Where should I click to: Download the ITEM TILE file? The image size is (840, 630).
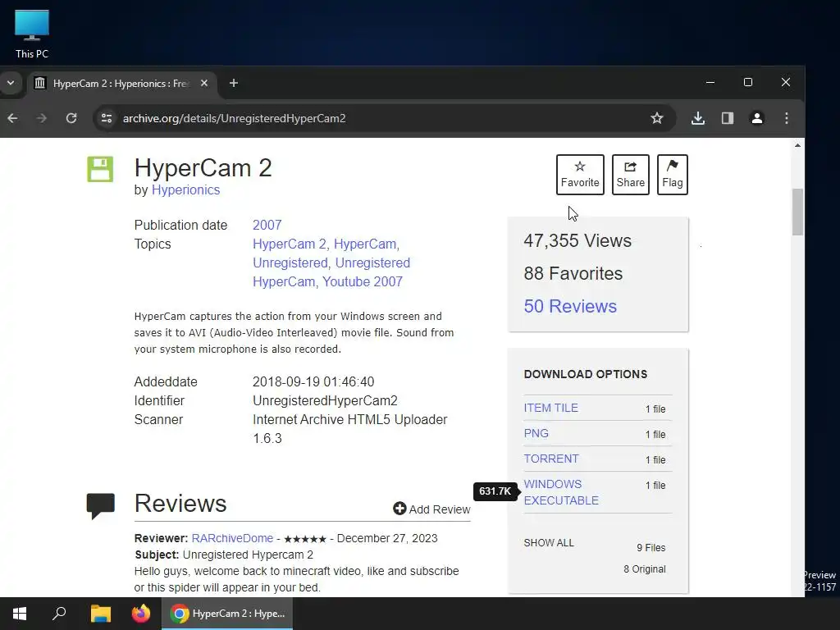[550, 408]
